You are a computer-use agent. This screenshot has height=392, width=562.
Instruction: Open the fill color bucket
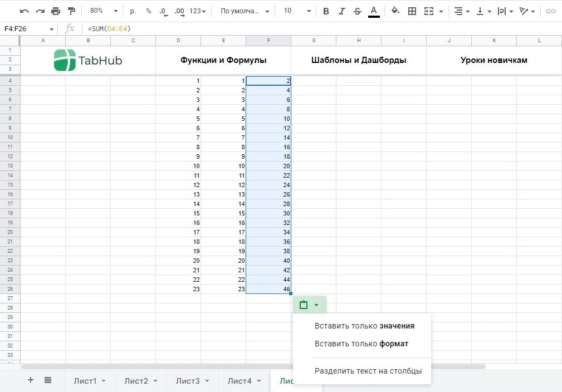(395, 11)
